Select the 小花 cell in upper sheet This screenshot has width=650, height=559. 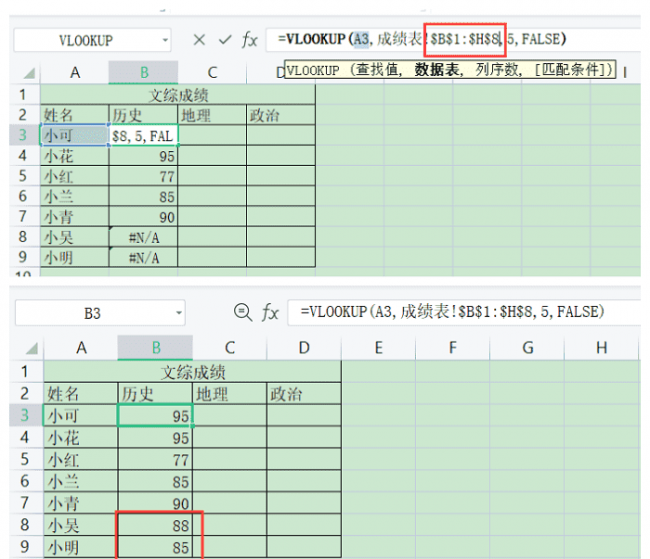[x=75, y=156]
